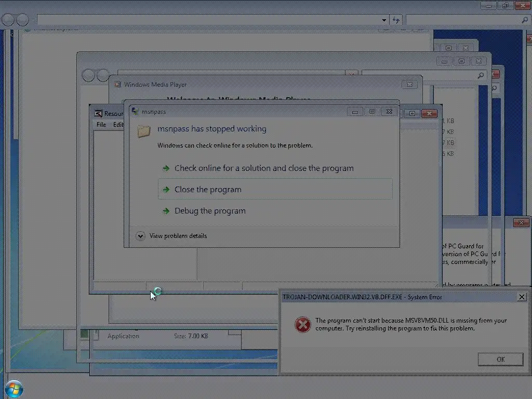Minimize the topmost Explorer window
The image size is (532, 399).
(x=489, y=5)
